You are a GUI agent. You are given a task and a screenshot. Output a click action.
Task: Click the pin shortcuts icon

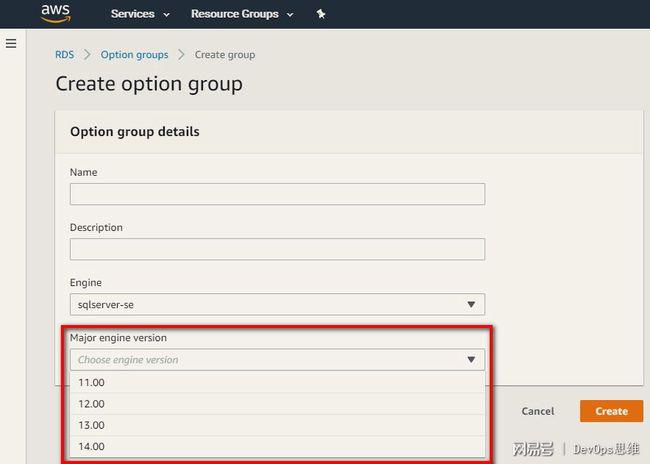tap(321, 14)
